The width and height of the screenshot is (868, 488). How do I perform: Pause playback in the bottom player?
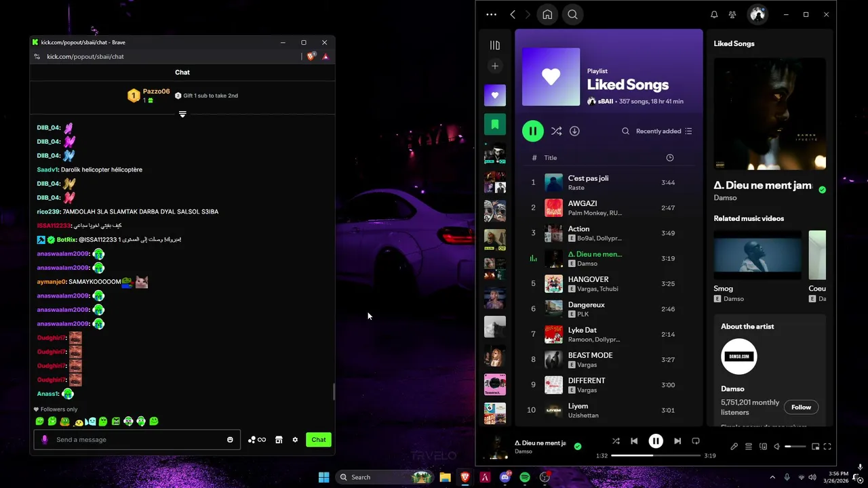coord(656,441)
